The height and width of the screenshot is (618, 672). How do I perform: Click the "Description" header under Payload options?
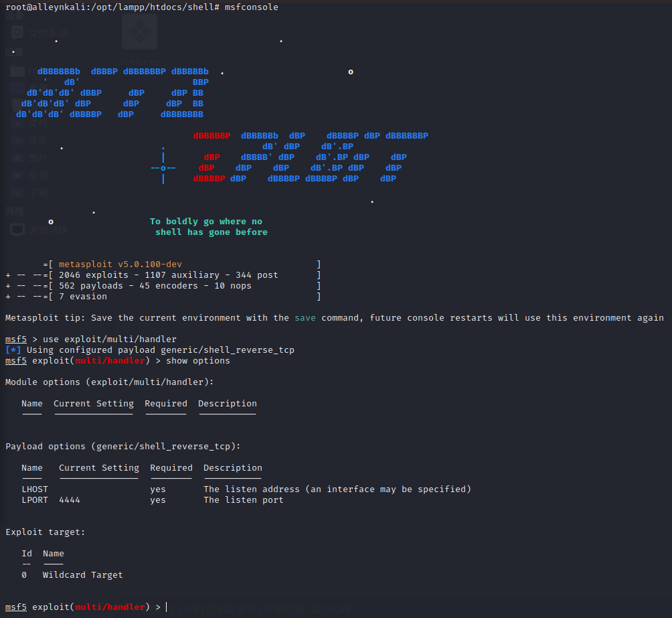[233, 468]
